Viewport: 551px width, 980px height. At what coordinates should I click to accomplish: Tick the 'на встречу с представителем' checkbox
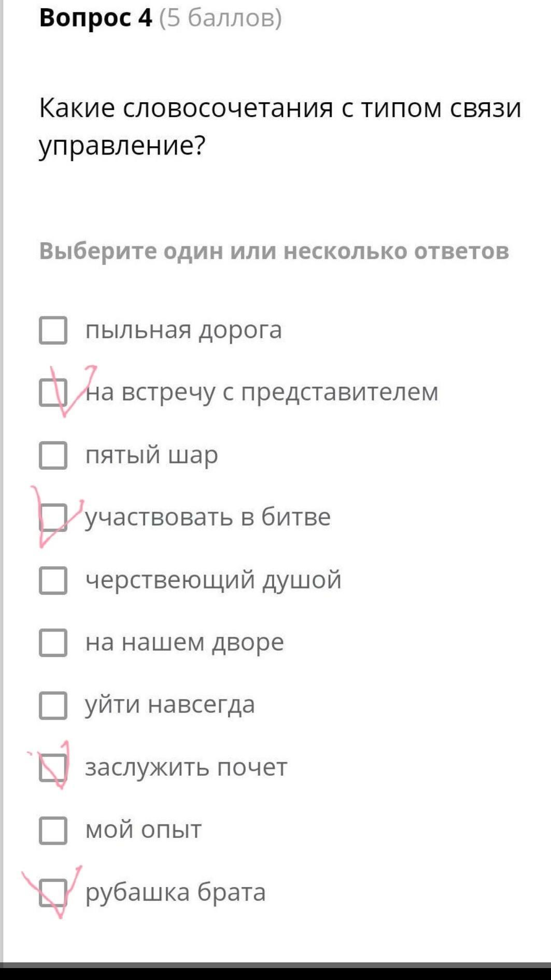(53, 393)
